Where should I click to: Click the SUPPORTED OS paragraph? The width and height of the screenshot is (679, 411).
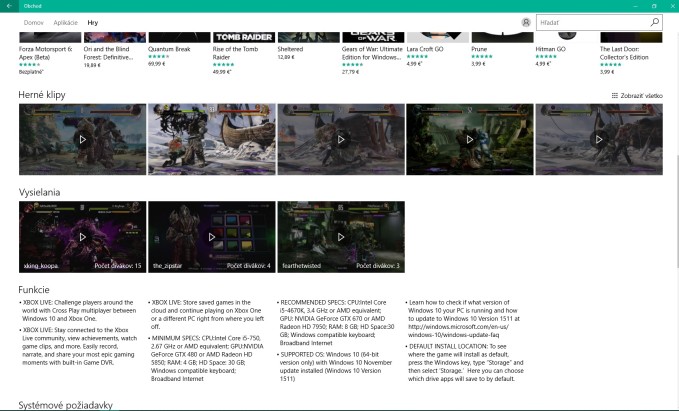click(336, 366)
